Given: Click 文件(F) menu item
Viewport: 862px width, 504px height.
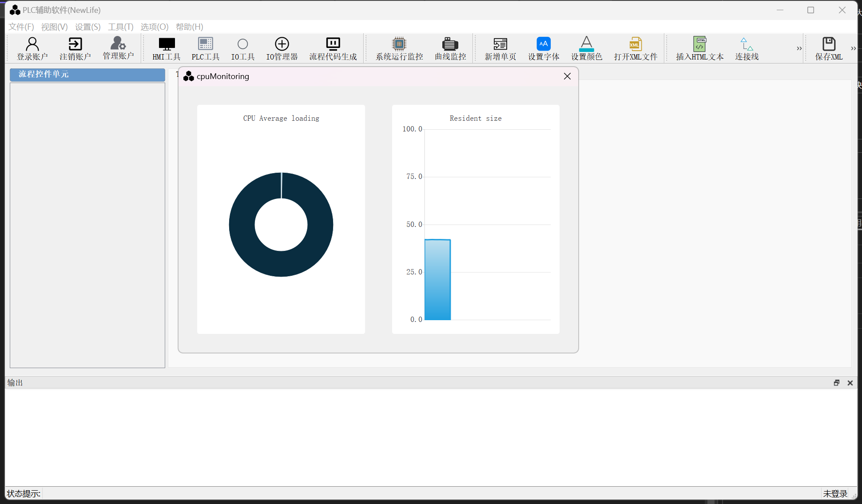Looking at the screenshot, I should coord(20,26).
